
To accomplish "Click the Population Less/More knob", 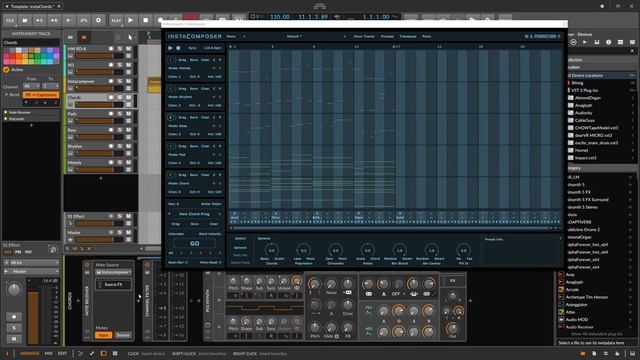I will point(304,251).
